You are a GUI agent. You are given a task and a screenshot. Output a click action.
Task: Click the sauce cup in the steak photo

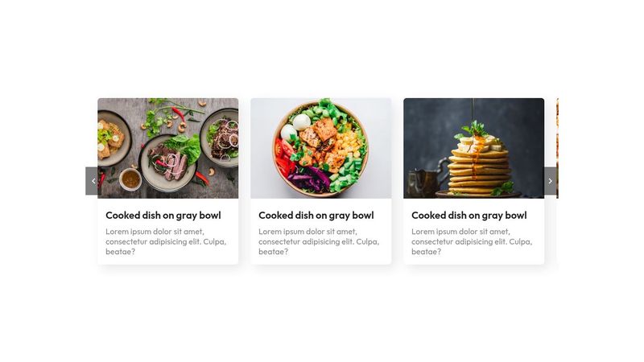point(130,179)
